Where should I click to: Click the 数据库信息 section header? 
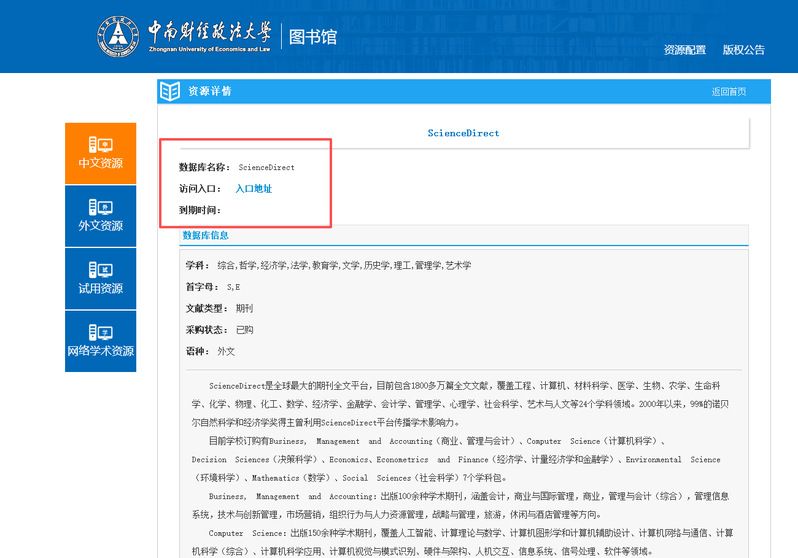(205, 235)
